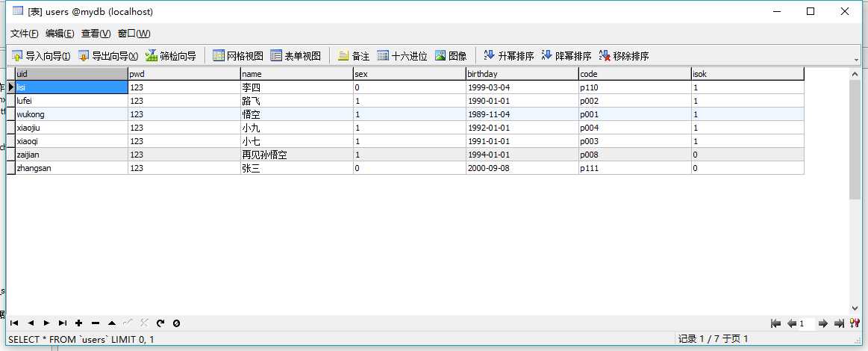This screenshot has height=351, width=868.
Task: Select the code cell p008
Action: pyautogui.click(x=635, y=155)
